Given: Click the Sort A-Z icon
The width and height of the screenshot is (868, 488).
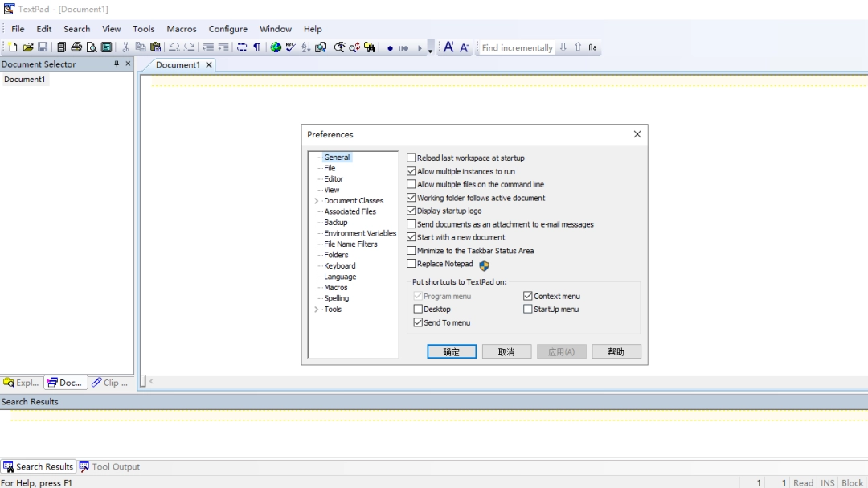Looking at the screenshot, I should click(305, 47).
